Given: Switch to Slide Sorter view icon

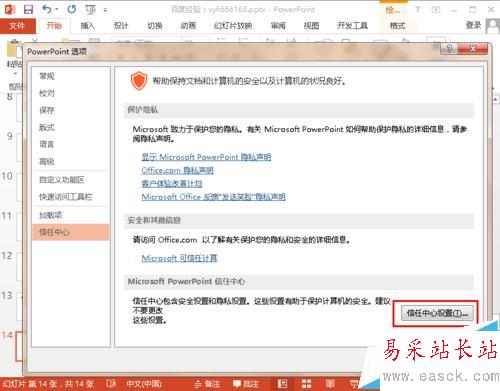Looking at the screenshot, I should (x=306, y=384).
